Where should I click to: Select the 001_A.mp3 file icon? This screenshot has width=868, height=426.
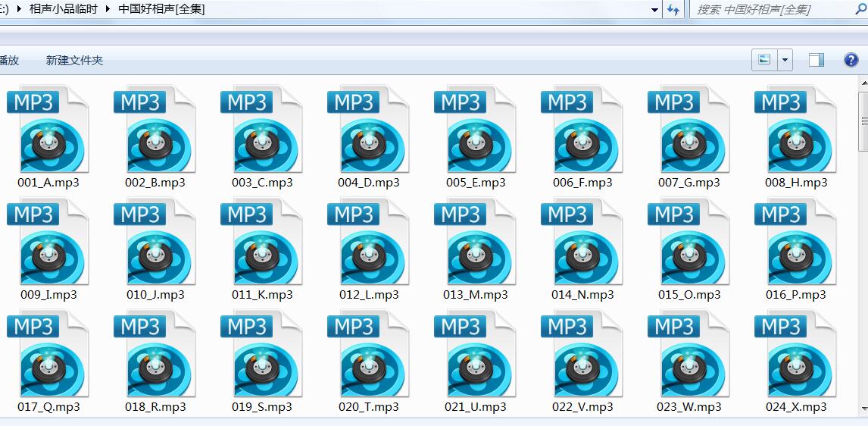(x=48, y=130)
